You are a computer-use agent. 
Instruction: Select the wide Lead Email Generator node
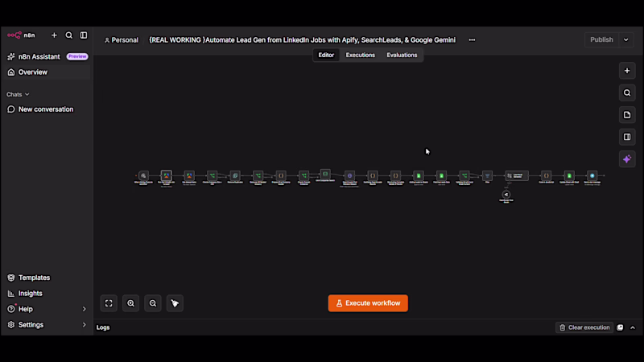point(517,175)
